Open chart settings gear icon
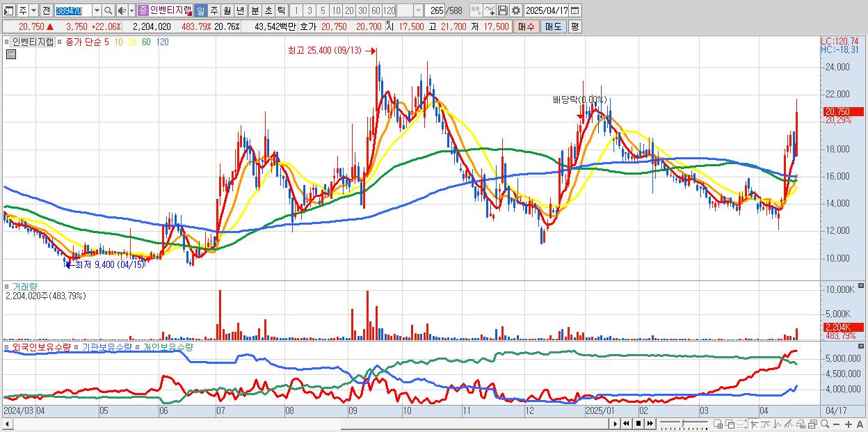868x432 pixels. [x=515, y=10]
